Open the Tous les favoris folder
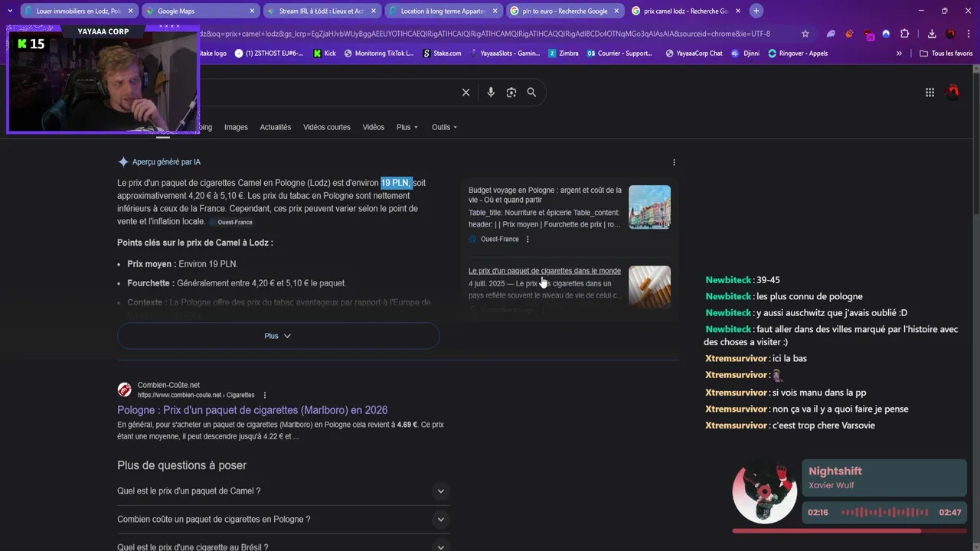 [946, 54]
